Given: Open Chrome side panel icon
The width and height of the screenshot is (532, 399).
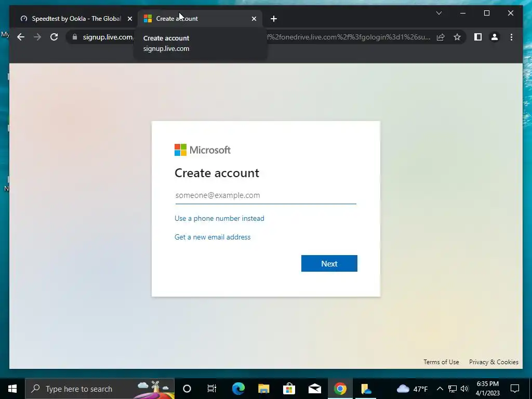Looking at the screenshot, I should pyautogui.click(x=478, y=37).
